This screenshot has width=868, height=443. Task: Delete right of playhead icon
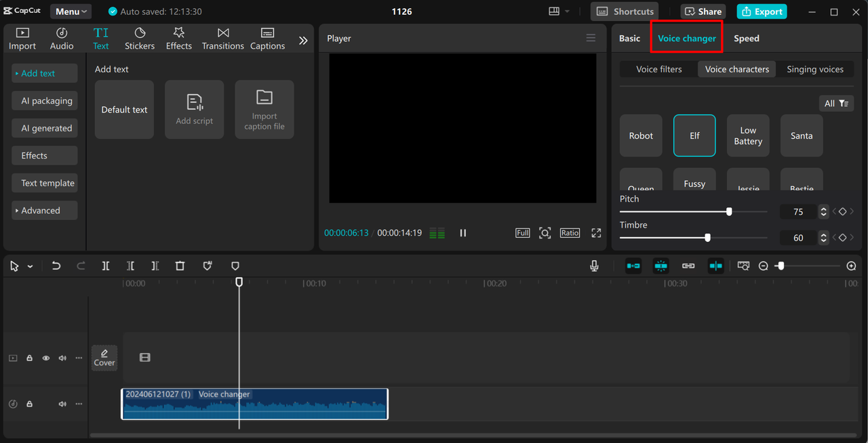(155, 266)
